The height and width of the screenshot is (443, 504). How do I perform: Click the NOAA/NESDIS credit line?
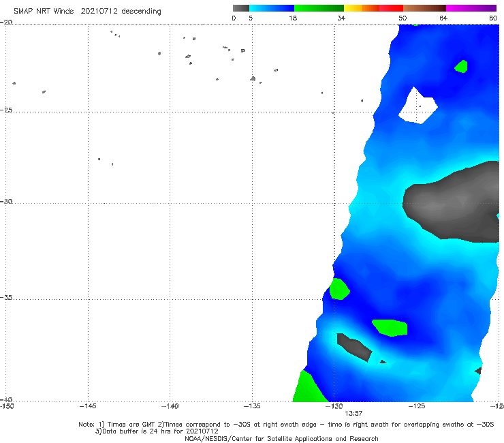click(x=281, y=439)
